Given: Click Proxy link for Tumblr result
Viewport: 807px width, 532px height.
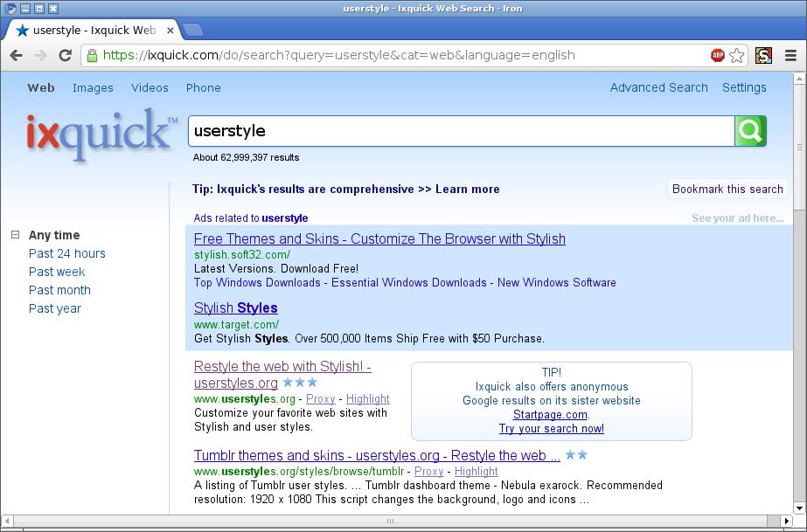Looking at the screenshot, I should pos(429,472).
